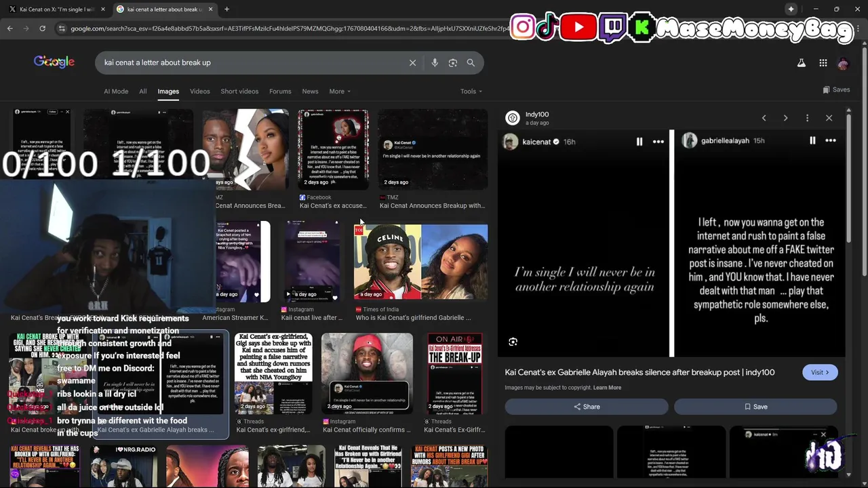Open a new browser tab
Image resolution: width=868 pixels, height=488 pixels.
(x=226, y=9)
